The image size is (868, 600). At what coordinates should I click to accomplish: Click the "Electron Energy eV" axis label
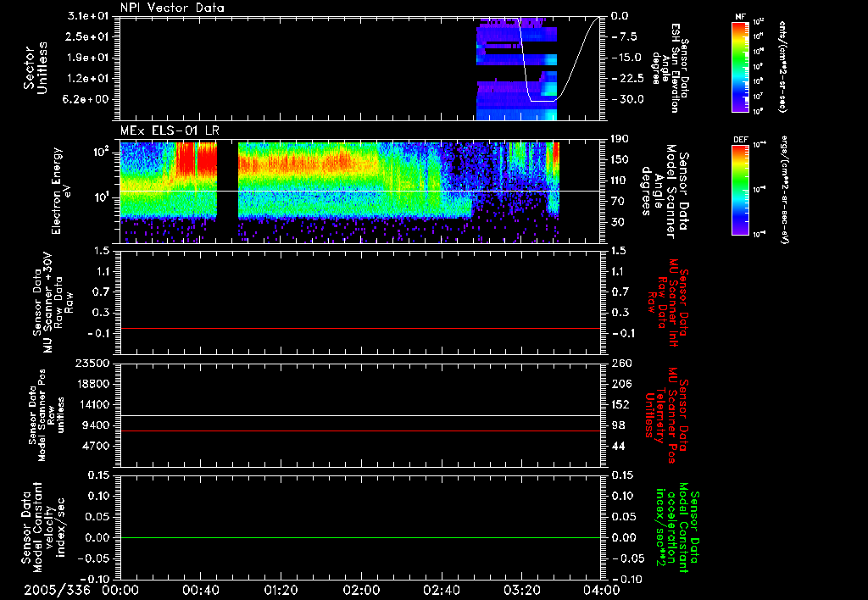tap(61, 191)
